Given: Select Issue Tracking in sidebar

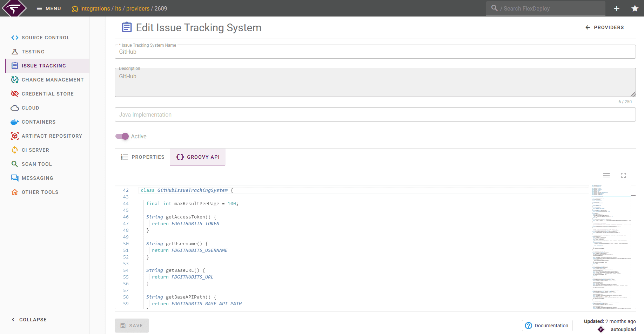Looking at the screenshot, I should click(x=47, y=66).
